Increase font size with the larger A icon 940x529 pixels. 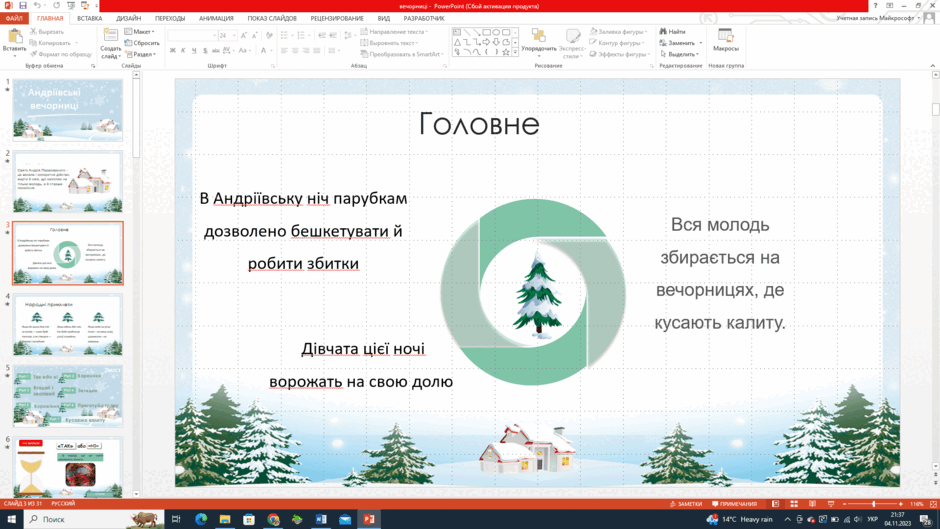[244, 35]
